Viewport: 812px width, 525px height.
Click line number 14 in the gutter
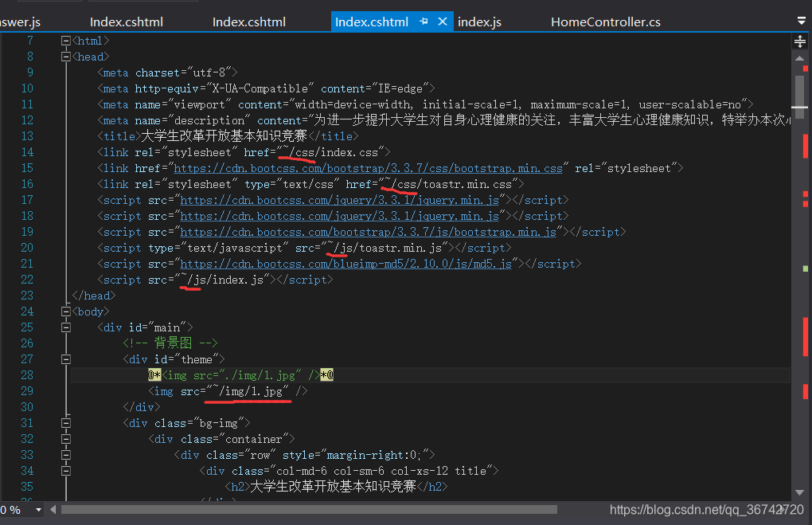pyautogui.click(x=27, y=152)
